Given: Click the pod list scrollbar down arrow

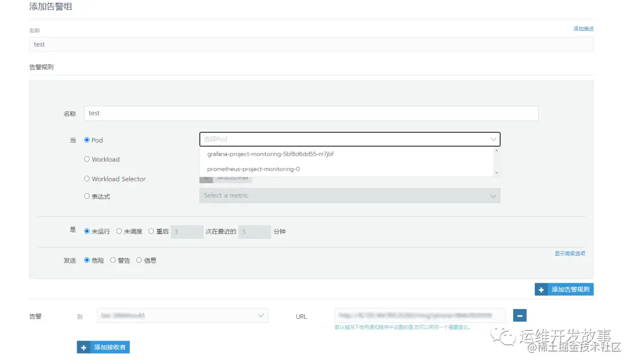Looking at the screenshot, I should coord(497,173).
